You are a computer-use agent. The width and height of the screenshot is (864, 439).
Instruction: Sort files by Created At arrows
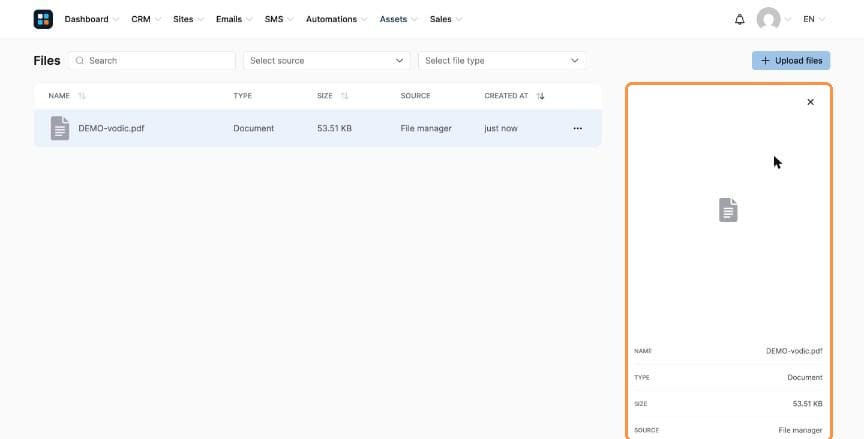tap(541, 96)
